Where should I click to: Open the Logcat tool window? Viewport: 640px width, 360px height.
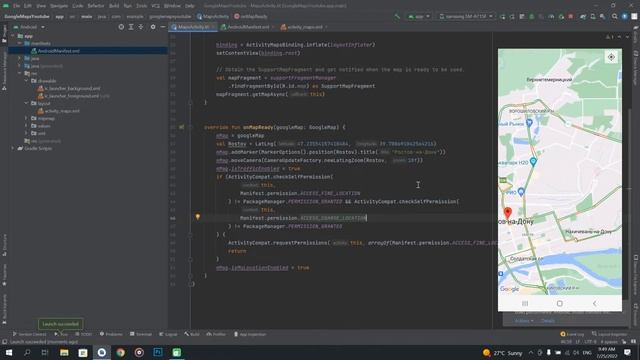click(x=168, y=334)
